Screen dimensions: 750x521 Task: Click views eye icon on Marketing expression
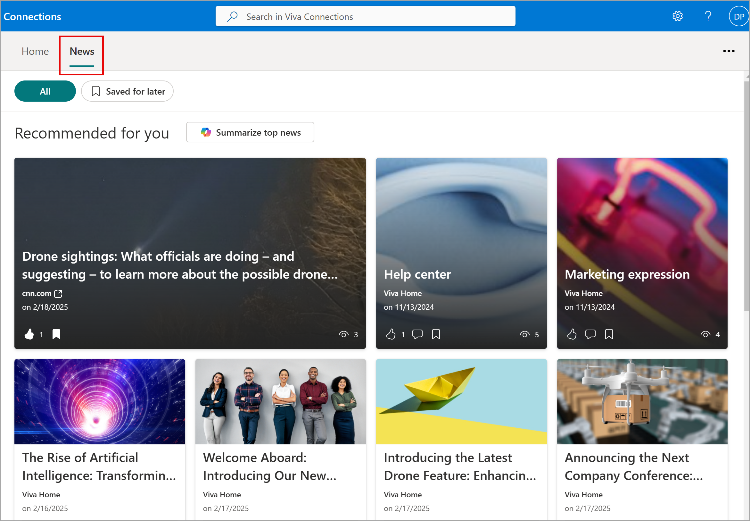coord(705,334)
